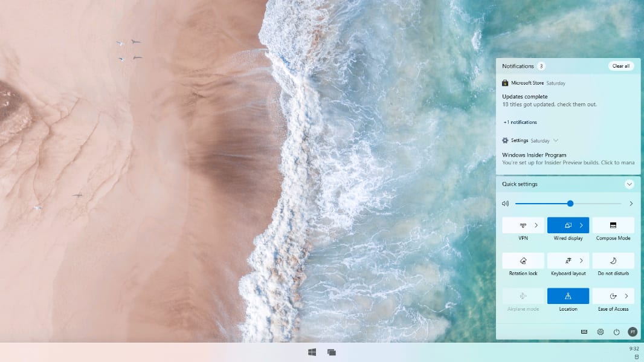Click the Keyboard layout tile icon
644x362 pixels.
point(568,260)
